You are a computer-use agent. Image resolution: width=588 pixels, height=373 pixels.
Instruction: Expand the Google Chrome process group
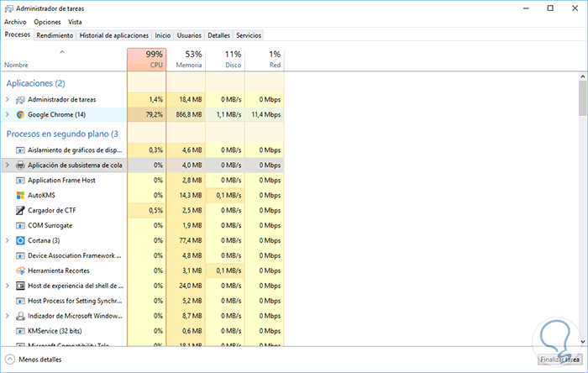point(8,114)
